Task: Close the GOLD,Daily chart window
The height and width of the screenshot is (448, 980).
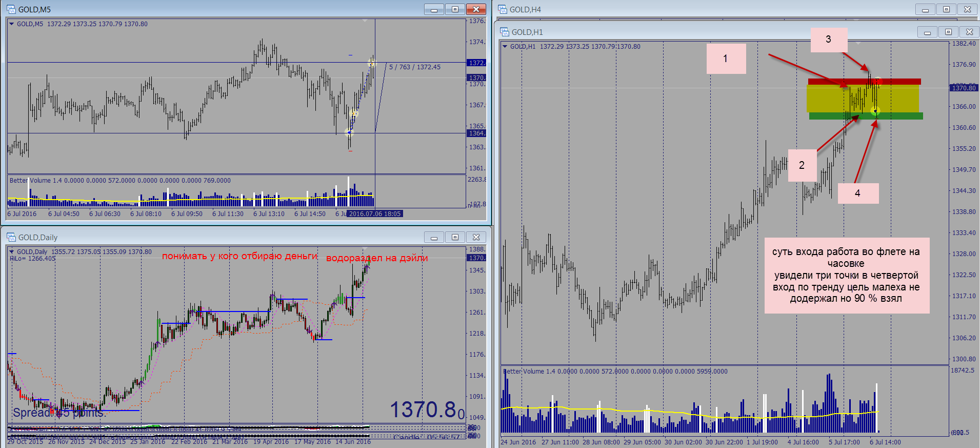Action: tap(476, 237)
